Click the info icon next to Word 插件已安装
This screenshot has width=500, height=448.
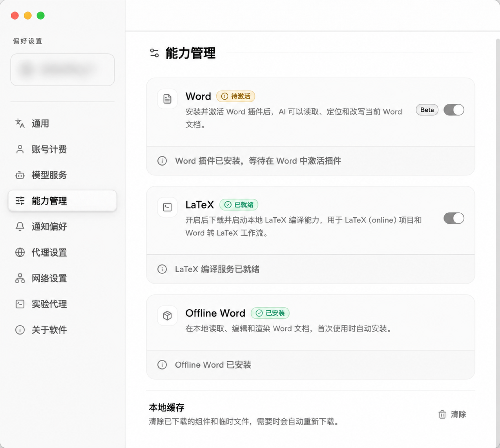pos(162,161)
